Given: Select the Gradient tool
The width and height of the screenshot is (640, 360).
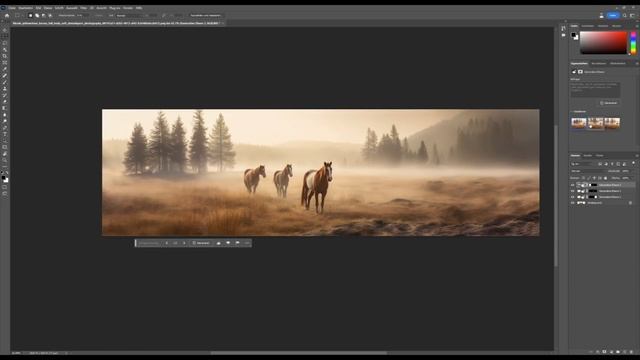Looking at the screenshot, I should tap(5, 109).
